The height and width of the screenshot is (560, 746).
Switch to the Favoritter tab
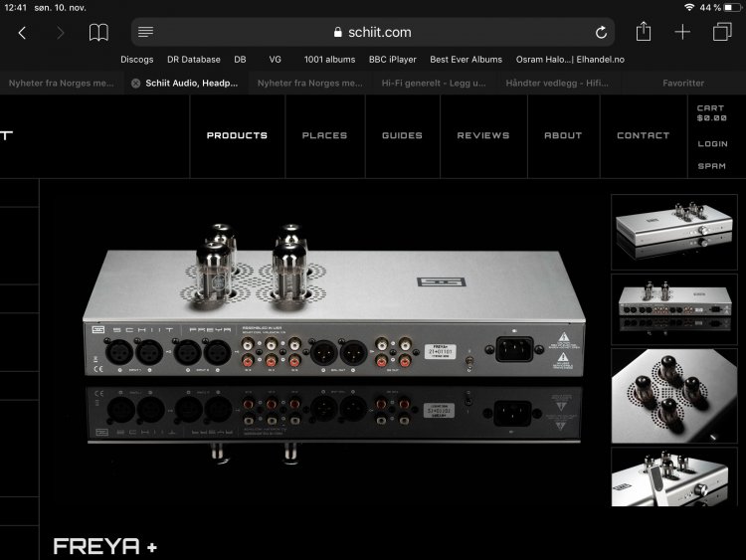click(x=683, y=83)
